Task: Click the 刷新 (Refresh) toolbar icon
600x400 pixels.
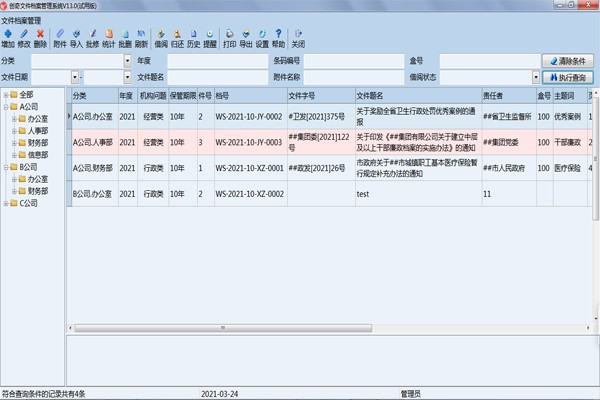Action: coord(141,38)
